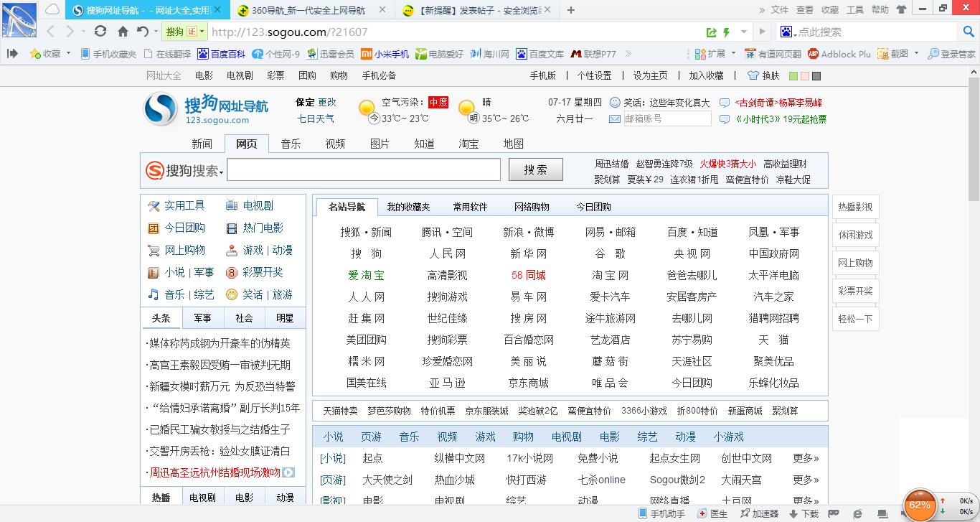Click the magnifier search icon in browser search box

tap(969, 32)
